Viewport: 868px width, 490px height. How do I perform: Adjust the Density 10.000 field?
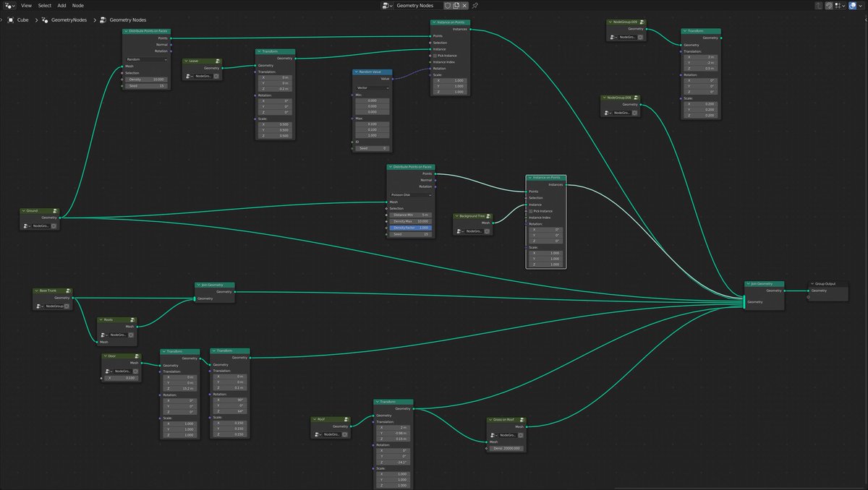pos(146,79)
